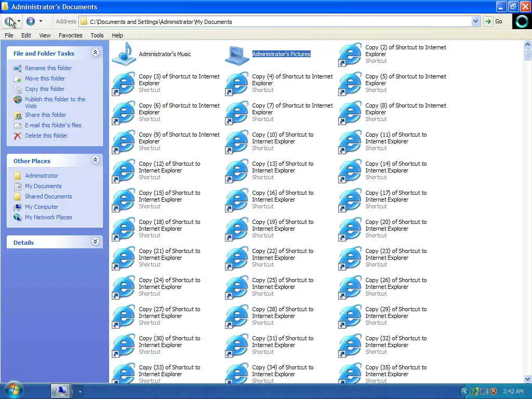Image resolution: width=532 pixels, height=399 pixels.
Task: Go to My Computer in Other Places
Action: point(42,207)
